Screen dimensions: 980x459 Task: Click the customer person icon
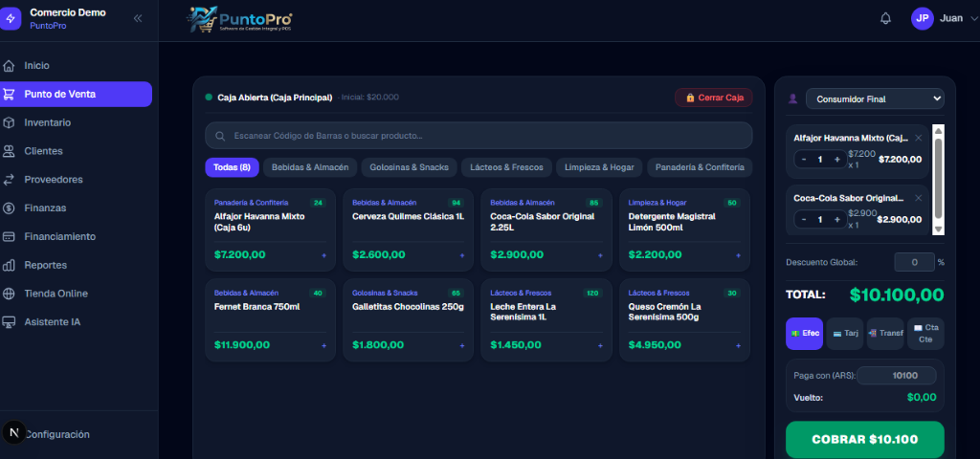click(793, 98)
